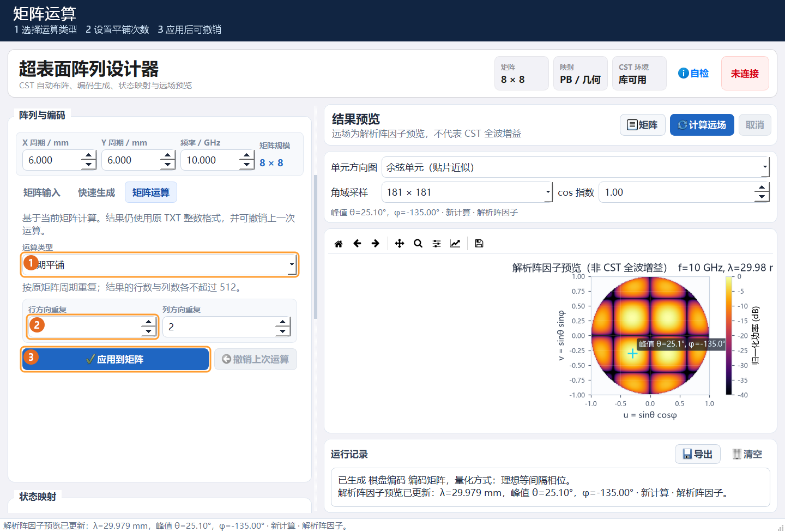Open the 角域采样 181 × 181 dropdown
The height and width of the screenshot is (532, 785).
(x=467, y=192)
